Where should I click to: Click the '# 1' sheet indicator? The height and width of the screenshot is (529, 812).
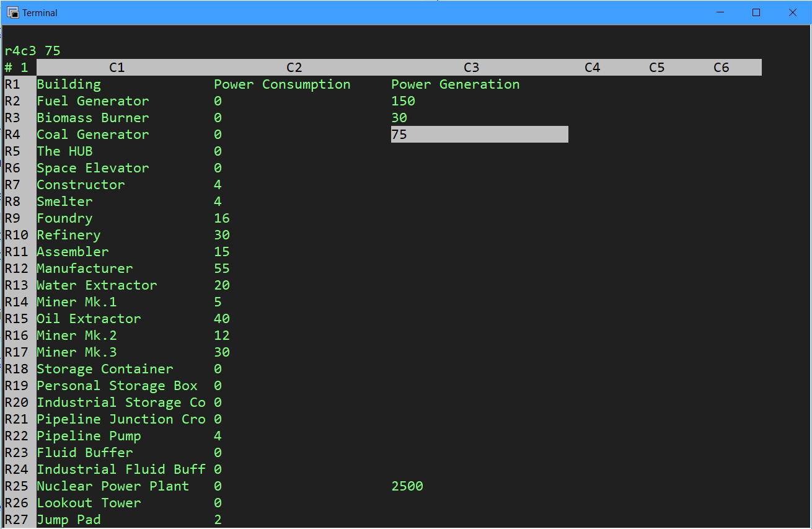17,68
